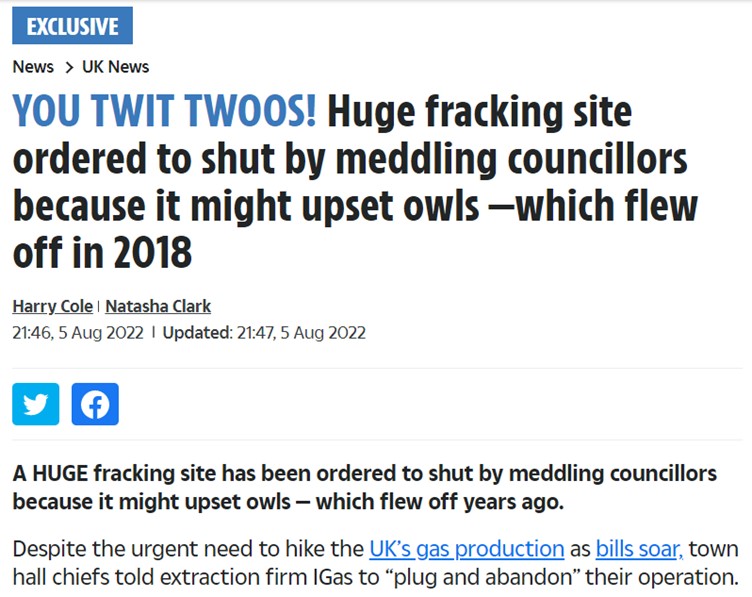Click the Updated 21:47 timestamp
Screen dimensions: 752x597
tap(264, 332)
